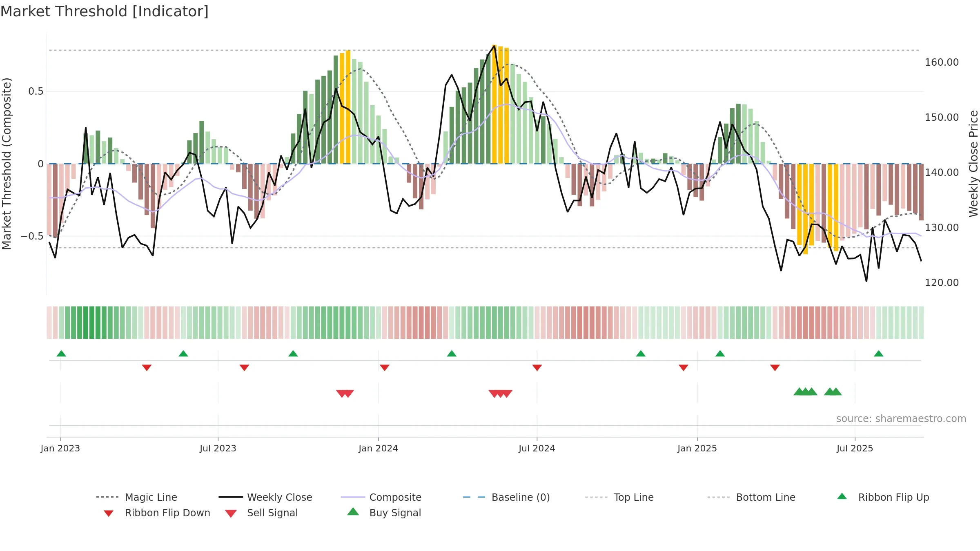Toggle the Ribbon Flip Up legend entry
Screen dimensions: 980x551
coord(883,497)
